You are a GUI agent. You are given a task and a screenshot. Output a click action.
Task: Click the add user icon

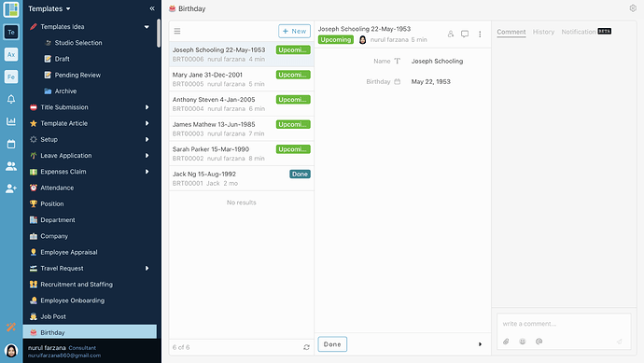11,188
